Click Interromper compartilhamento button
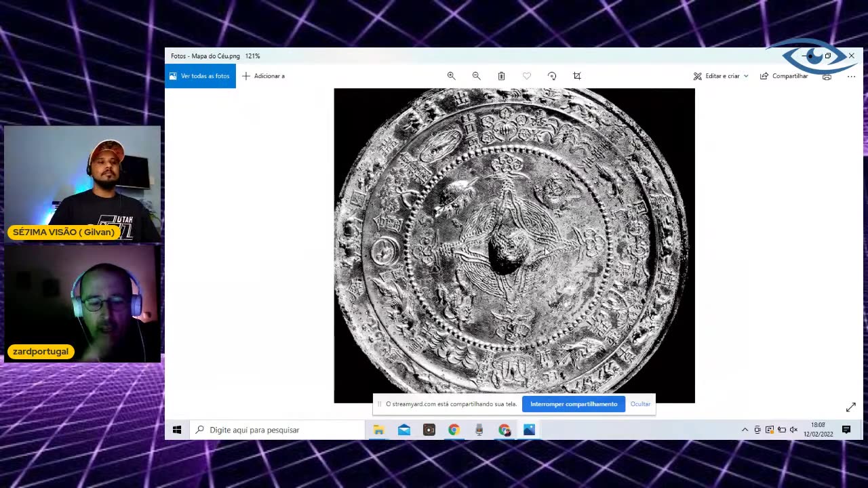The width and height of the screenshot is (868, 488). (574, 404)
